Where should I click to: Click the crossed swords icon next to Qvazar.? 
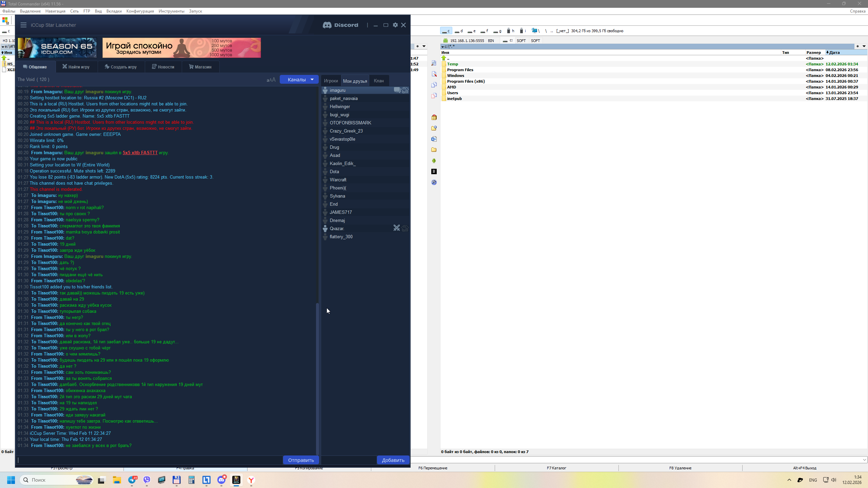click(x=396, y=228)
